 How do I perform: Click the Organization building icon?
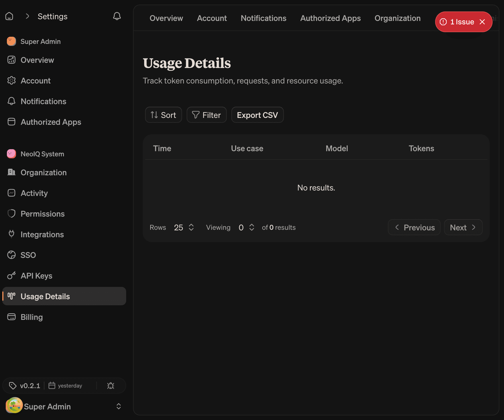click(x=11, y=172)
